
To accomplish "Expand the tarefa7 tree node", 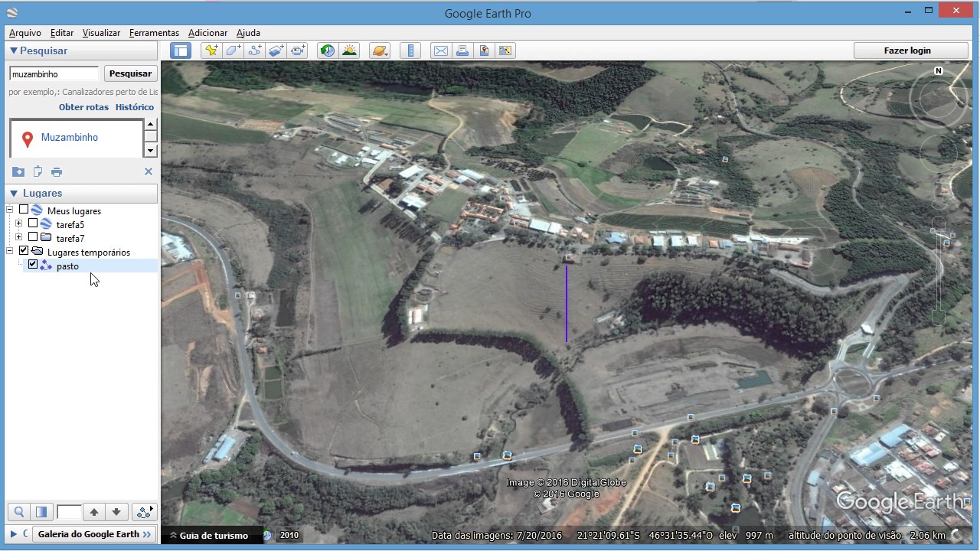I will 19,237.
